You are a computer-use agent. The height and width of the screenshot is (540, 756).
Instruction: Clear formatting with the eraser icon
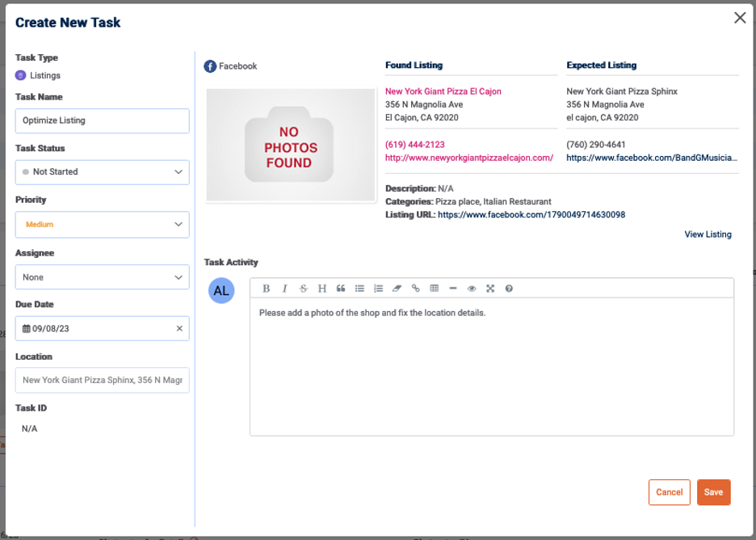coord(397,289)
